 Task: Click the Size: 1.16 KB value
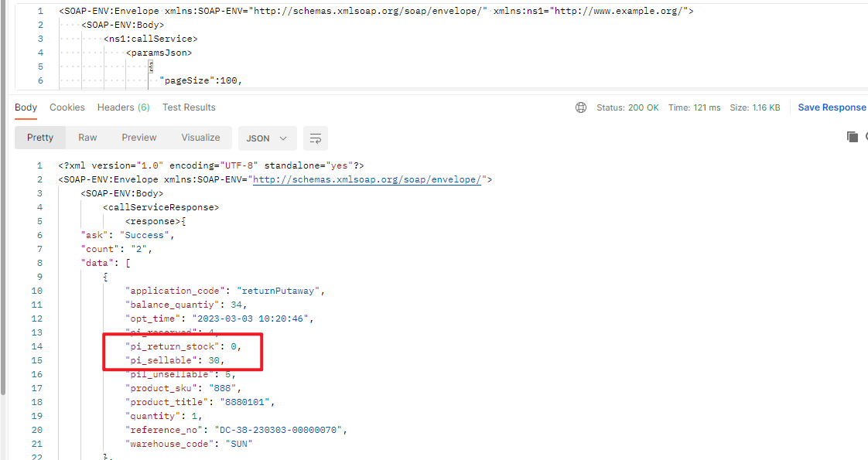(x=754, y=107)
